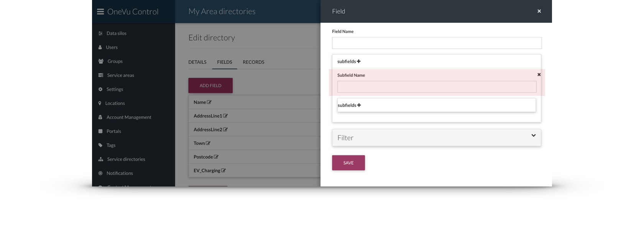Click the hamburger menu icon beside OneVu Control
This screenshot has height=244, width=644.
[x=100, y=12]
